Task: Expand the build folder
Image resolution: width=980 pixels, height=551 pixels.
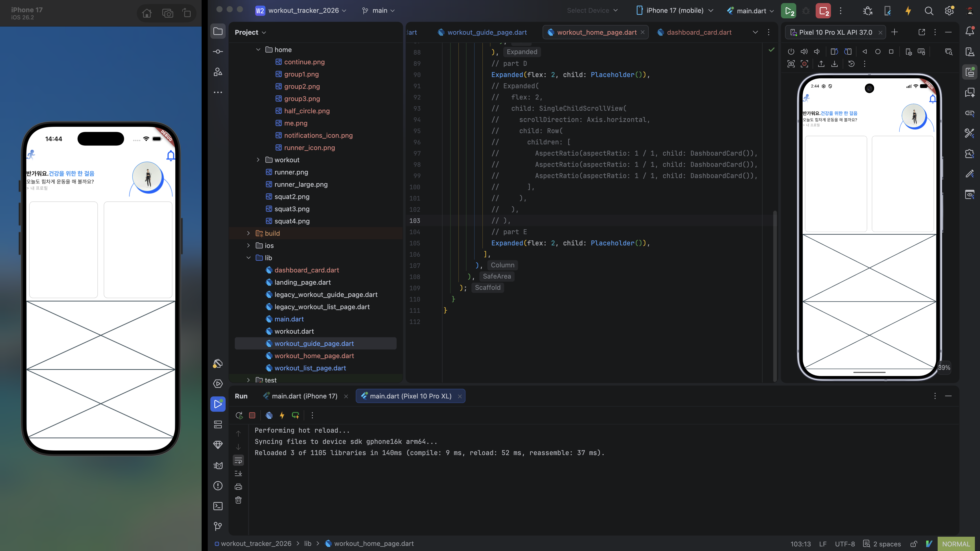Action: [248, 233]
